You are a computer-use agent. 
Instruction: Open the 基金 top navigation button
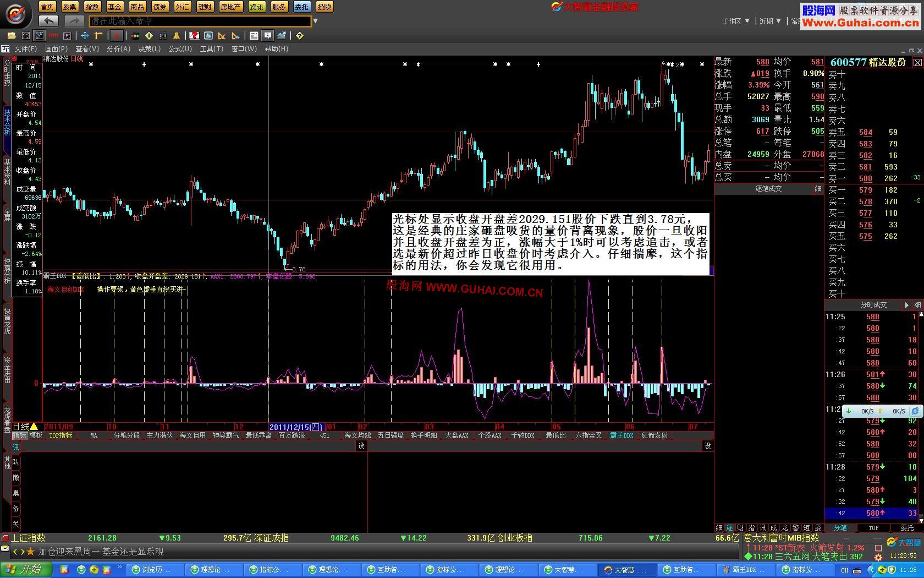click(x=114, y=7)
